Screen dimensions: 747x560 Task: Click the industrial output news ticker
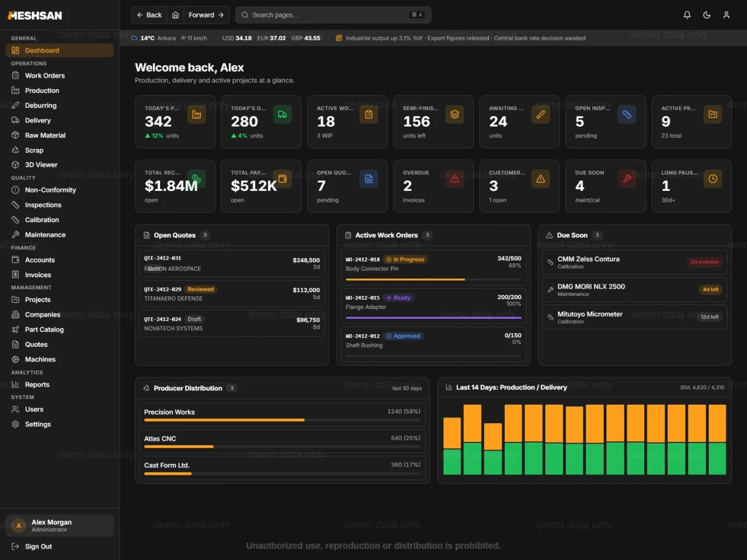pos(460,38)
